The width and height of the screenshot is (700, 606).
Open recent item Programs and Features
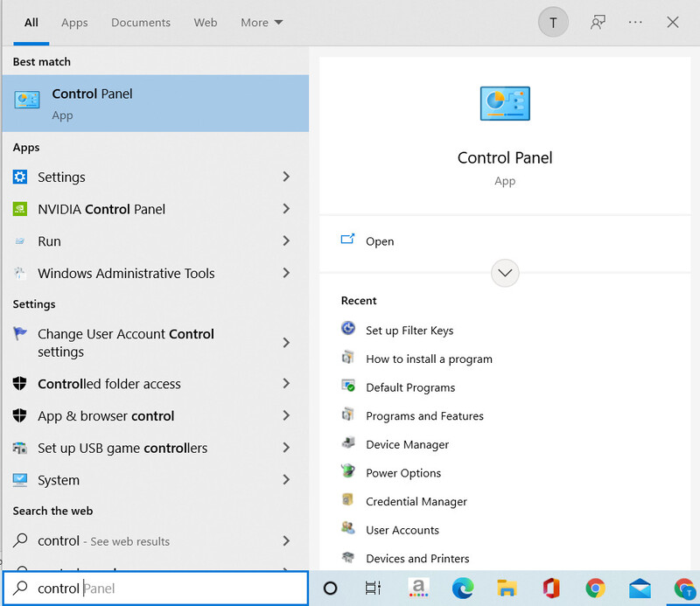424,416
